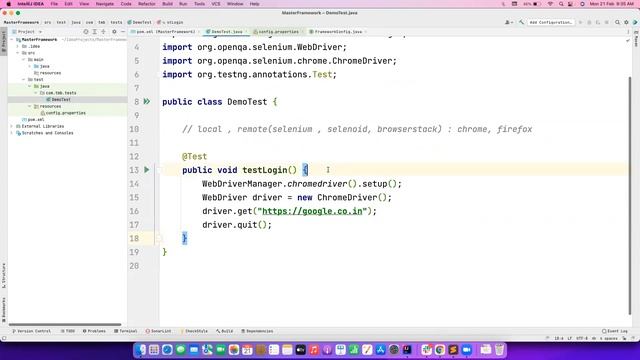Click the Project vertical side tab

4,41
